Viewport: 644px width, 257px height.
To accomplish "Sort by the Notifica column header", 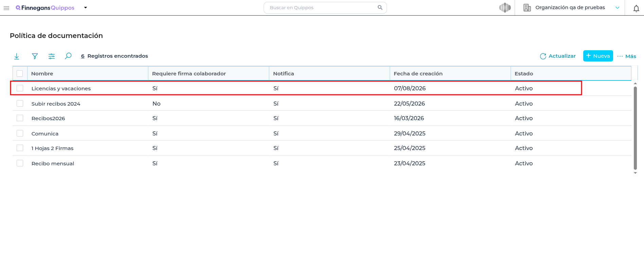I will (329, 73).
